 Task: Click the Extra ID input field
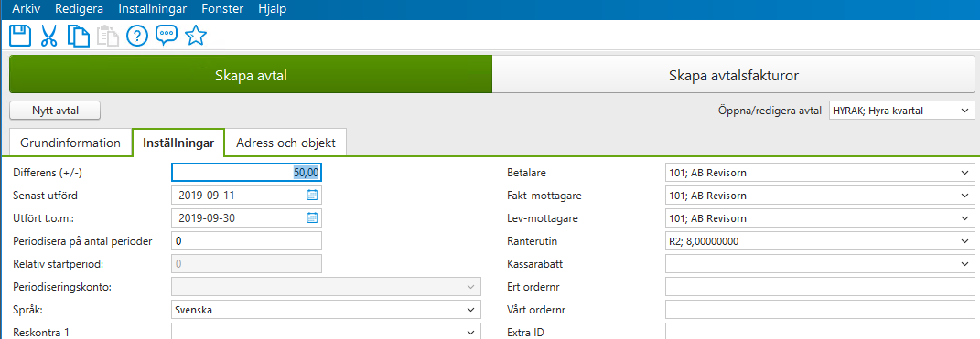click(820, 332)
